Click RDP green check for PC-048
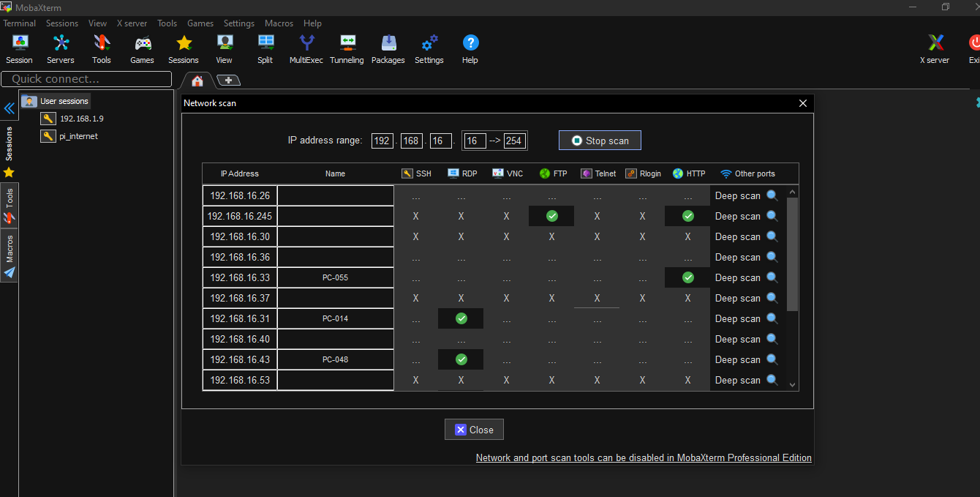The width and height of the screenshot is (980, 497). coord(461,359)
